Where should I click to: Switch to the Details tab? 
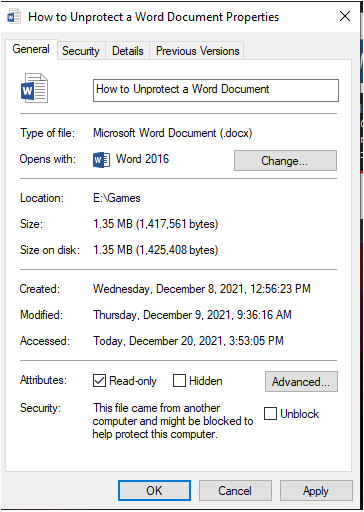click(128, 51)
